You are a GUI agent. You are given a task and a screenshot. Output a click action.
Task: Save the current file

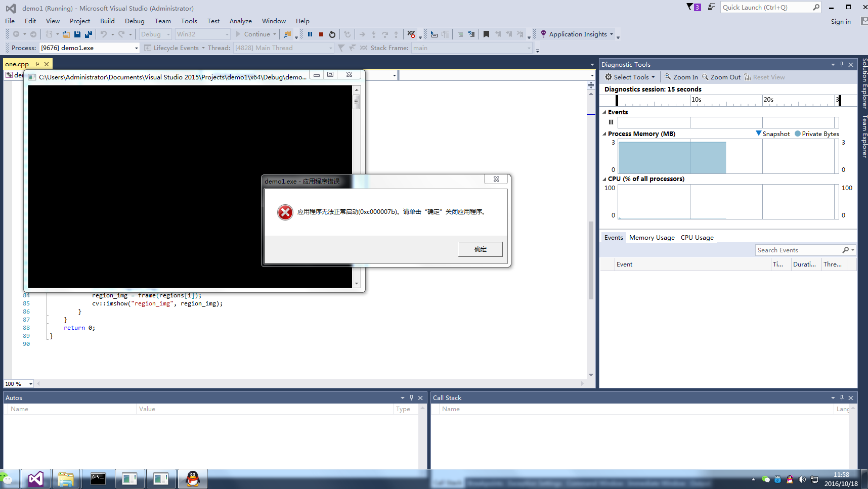pyautogui.click(x=77, y=34)
